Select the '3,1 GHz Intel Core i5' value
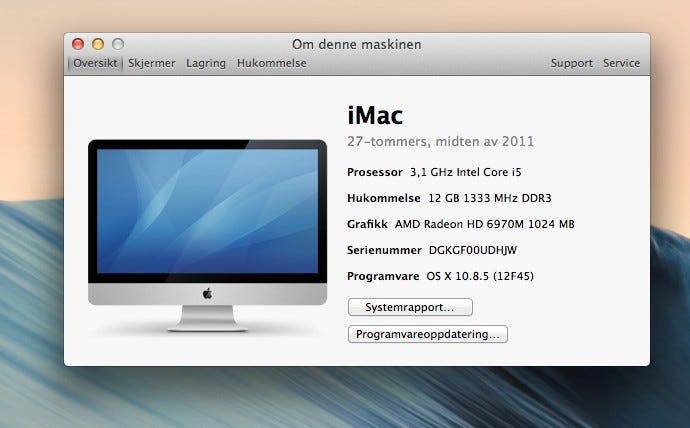690x428 pixels. pyautogui.click(x=466, y=172)
